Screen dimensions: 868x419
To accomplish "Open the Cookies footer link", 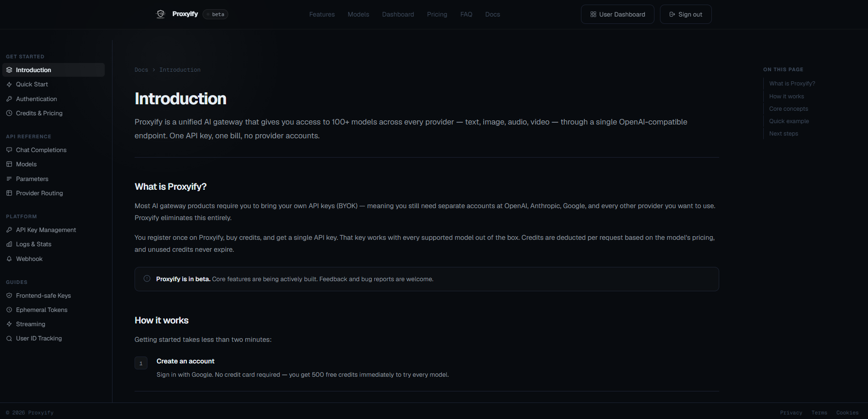I will tap(847, 413).
